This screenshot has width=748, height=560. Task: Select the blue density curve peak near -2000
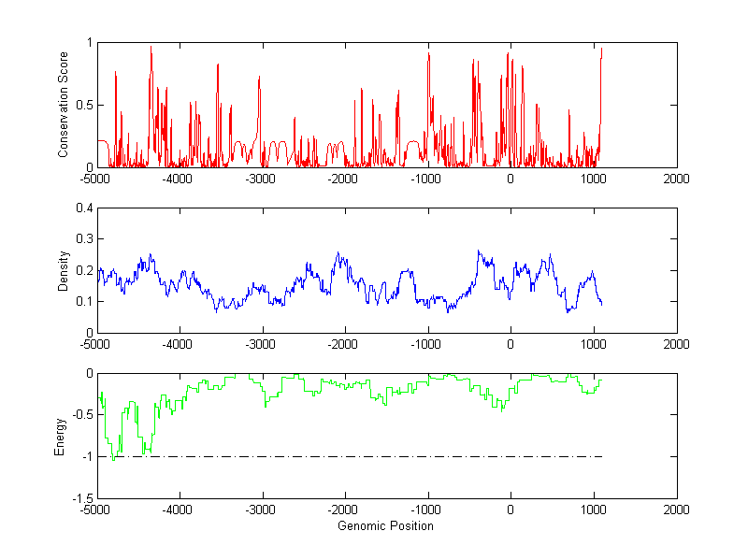coord(338,253)
